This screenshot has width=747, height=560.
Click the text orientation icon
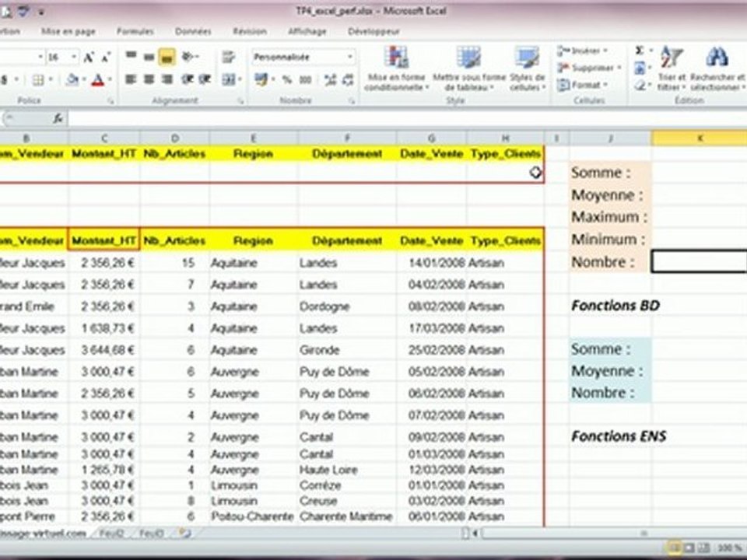pos(188,57)
